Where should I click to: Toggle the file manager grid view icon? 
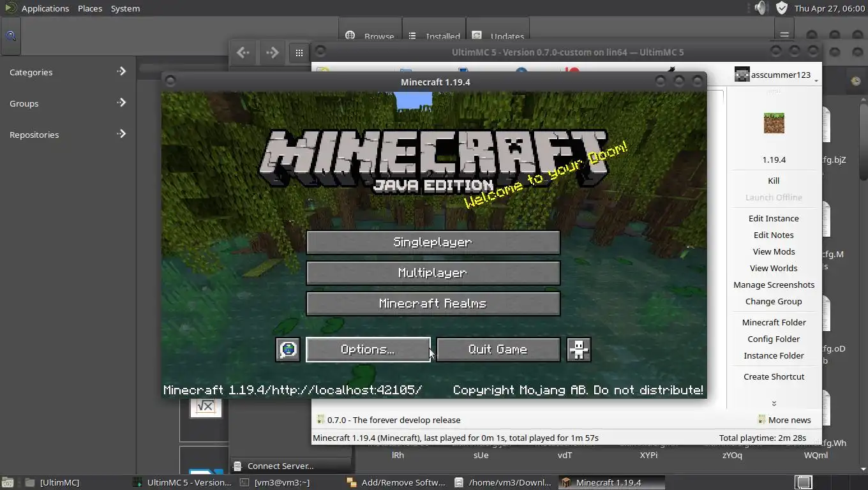coord(299,53)
